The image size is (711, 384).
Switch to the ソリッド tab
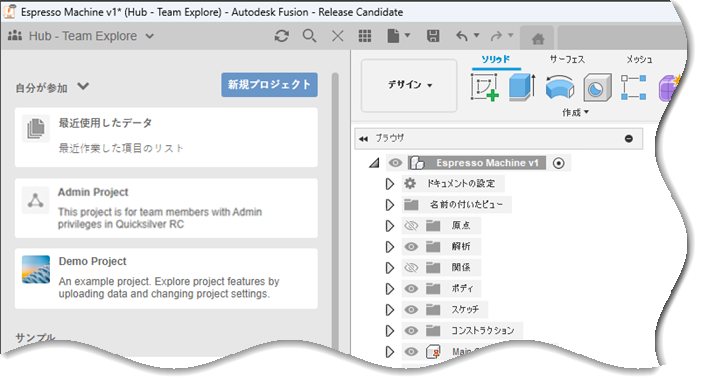tap(496, 59)
